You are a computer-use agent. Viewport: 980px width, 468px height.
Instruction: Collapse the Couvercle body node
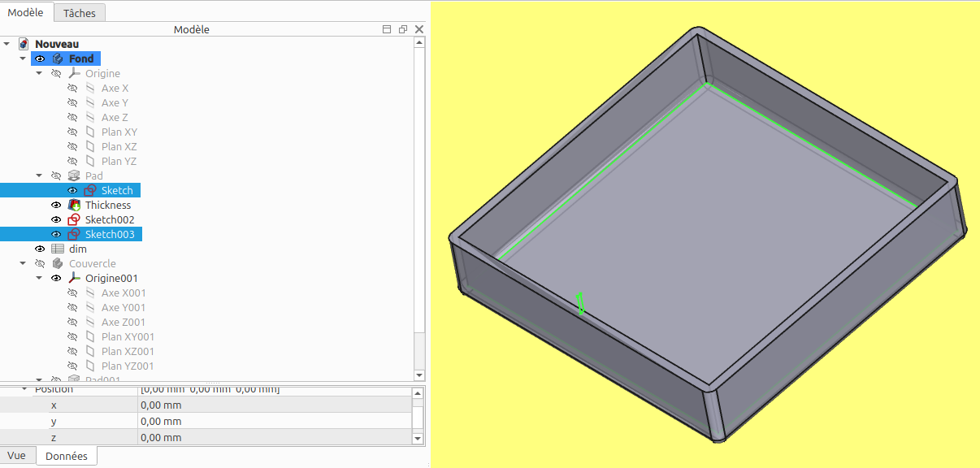23,263
